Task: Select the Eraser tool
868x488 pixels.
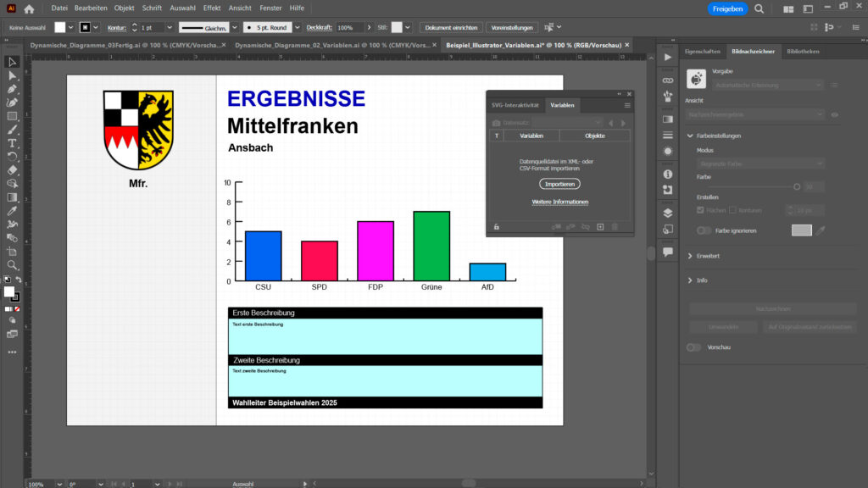Action: pyautogui.click(x=12, y=170)
